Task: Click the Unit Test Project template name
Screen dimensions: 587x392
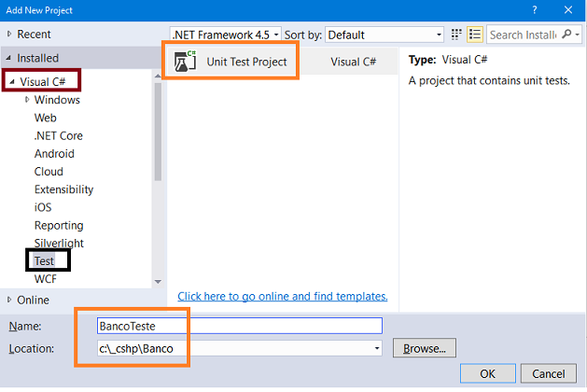Action: click(246, 62)
